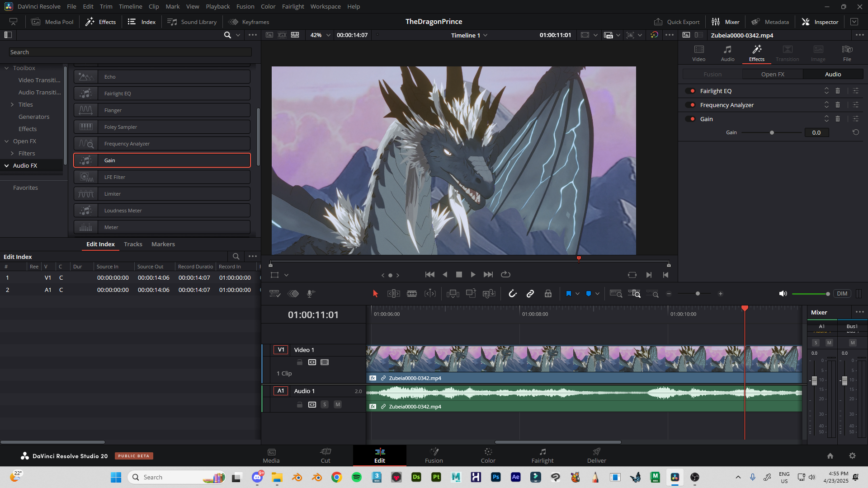Viewport: 868px width, 488px height.
Task: Click the effects Search field
Action: pos(130,52)
